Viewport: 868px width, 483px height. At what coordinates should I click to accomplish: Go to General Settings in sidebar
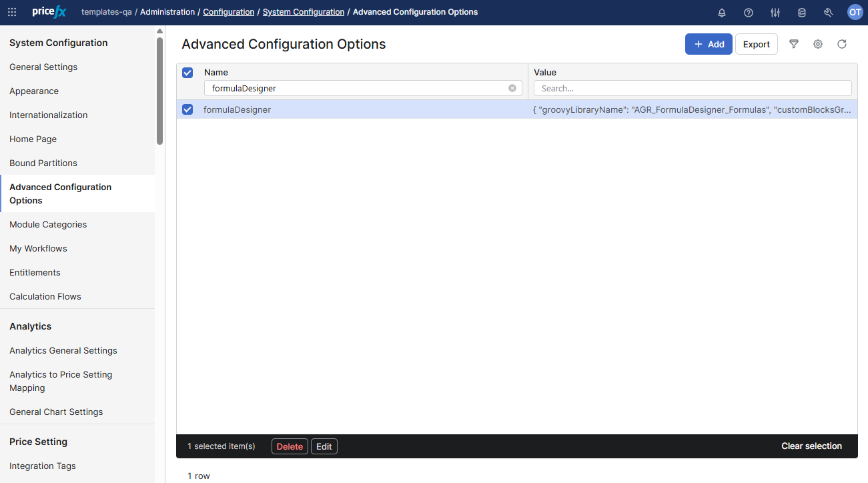pyautogui.click(x=43, y=67)
